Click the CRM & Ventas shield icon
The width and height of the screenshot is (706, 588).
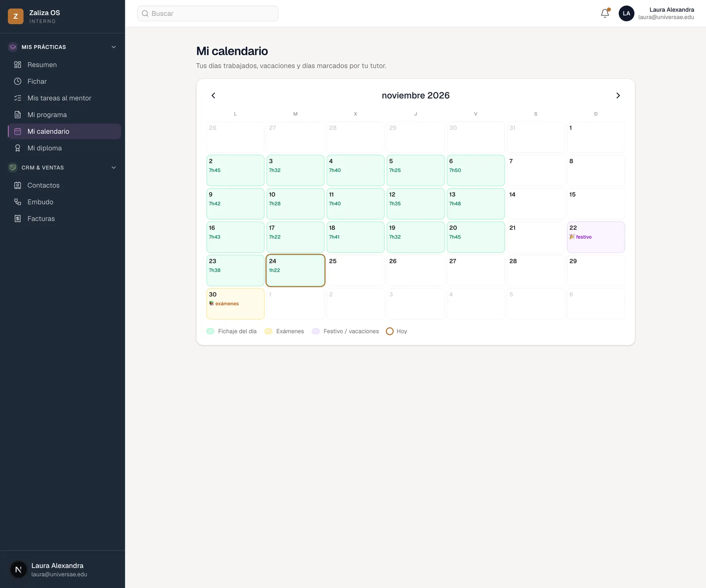pyautogui.click(x=13, y=168)
